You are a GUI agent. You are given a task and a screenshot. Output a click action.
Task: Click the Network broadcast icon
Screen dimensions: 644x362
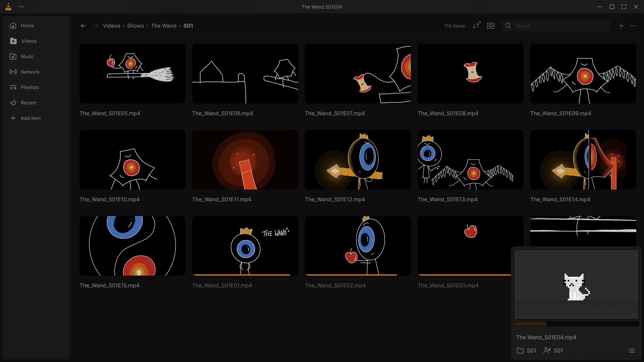13,72
